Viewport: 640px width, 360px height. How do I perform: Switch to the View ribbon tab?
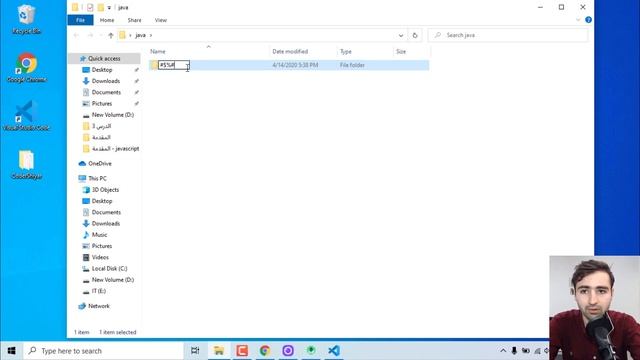pos(161,20)
